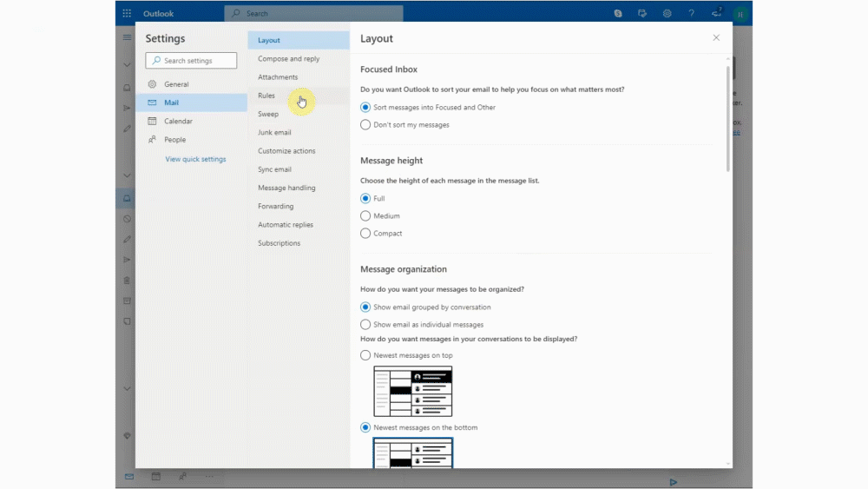The height and width of the screenshot is (489, 868).
Task: Open the more options ellipsis in bottom bar
Action: pos(209,476)
